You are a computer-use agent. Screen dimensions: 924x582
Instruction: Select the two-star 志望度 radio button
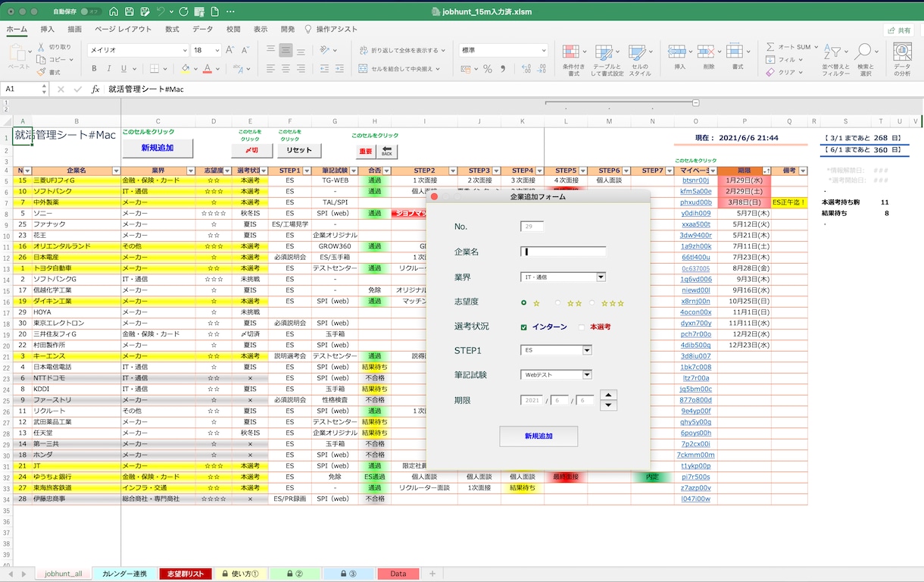(x=558, y=303)
